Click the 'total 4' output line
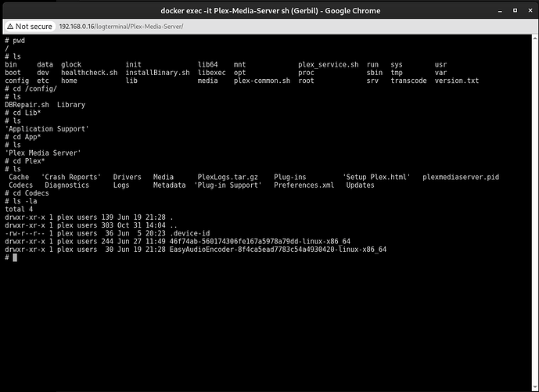The height and width of the screenshot is (392, 539). [19, 210]
